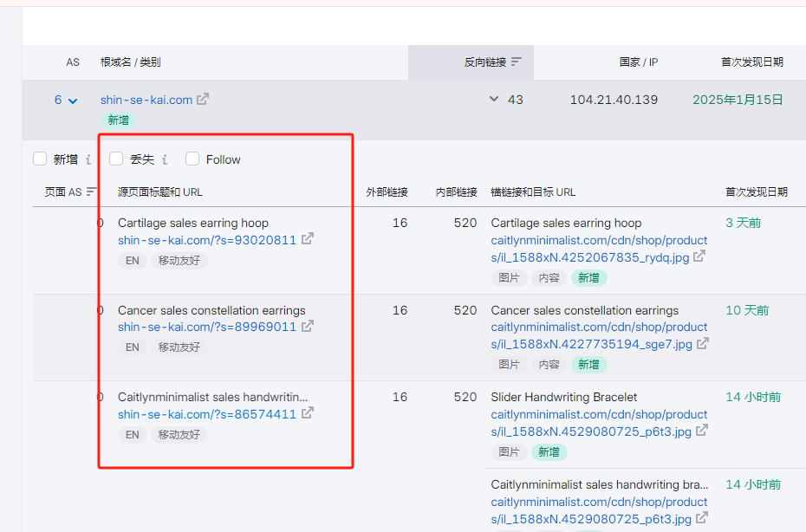Open external icon for ?s=93020811 URL
This screenshot has width=806, height=532.
click(x=308, y=239)
